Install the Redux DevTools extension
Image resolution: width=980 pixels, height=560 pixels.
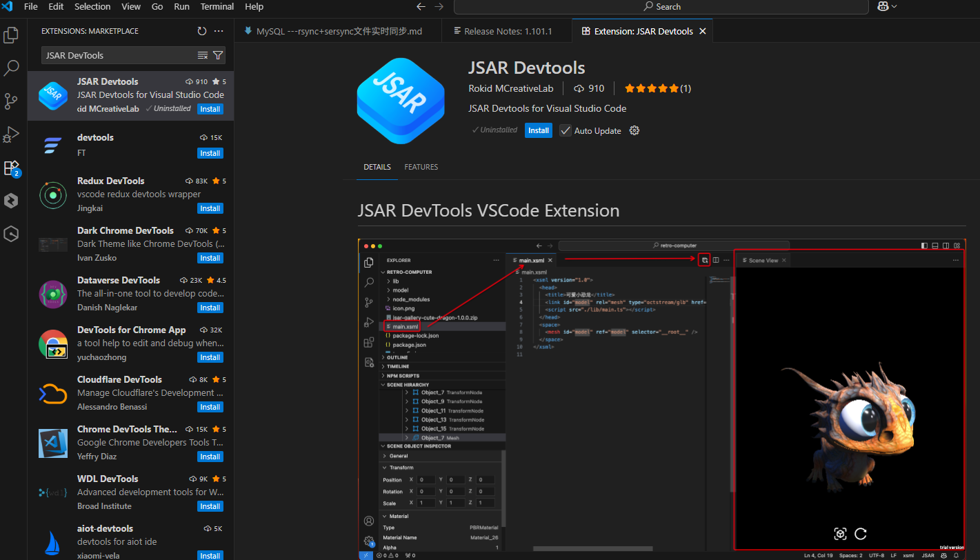click(210, 208)
